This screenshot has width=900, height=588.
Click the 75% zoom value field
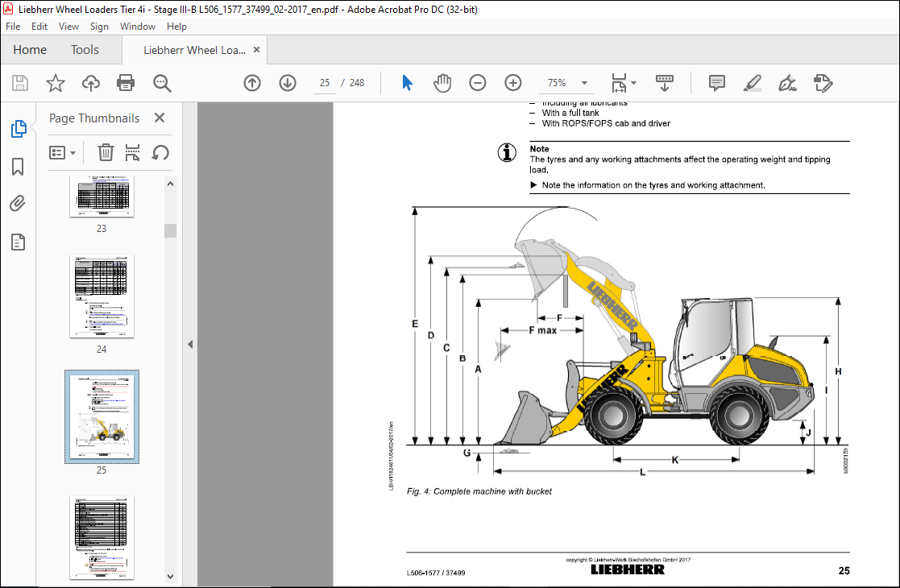[x=557, y=83]
